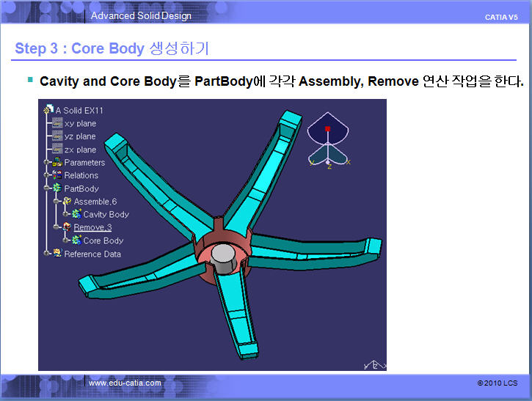Image resolution: width=532 pixels, height=401 pixels.
Task: Select the xy plane icon
Action: tap(57, 124)
